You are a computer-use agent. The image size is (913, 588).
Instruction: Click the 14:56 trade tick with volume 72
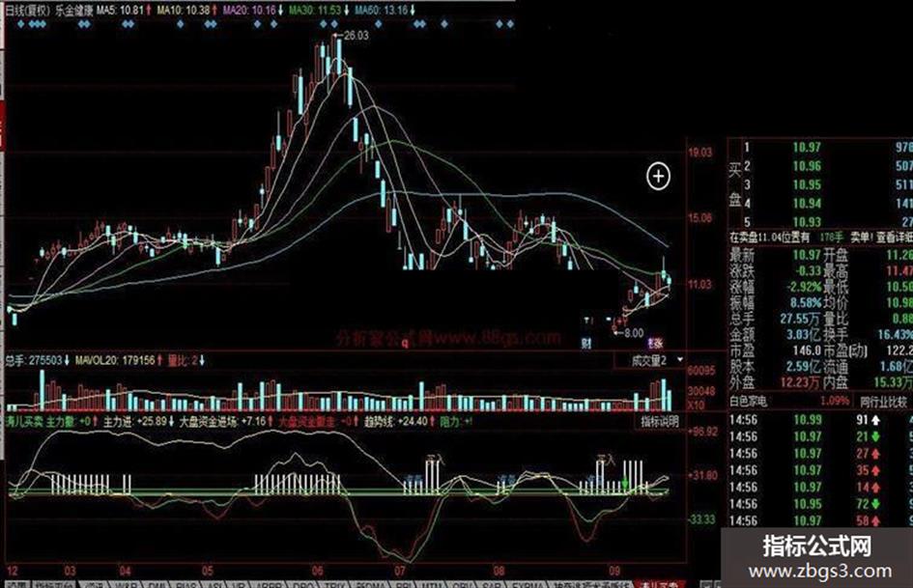820,504
